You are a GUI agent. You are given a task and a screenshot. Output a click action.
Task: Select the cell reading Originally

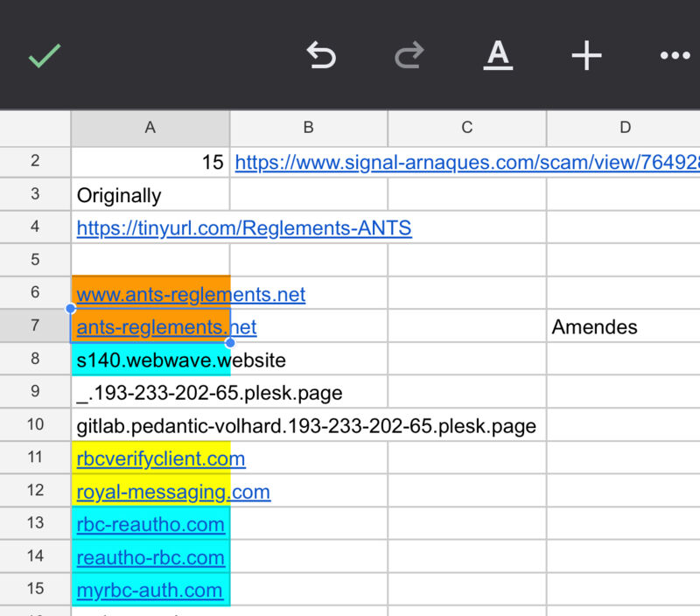[x=150, y=194]
